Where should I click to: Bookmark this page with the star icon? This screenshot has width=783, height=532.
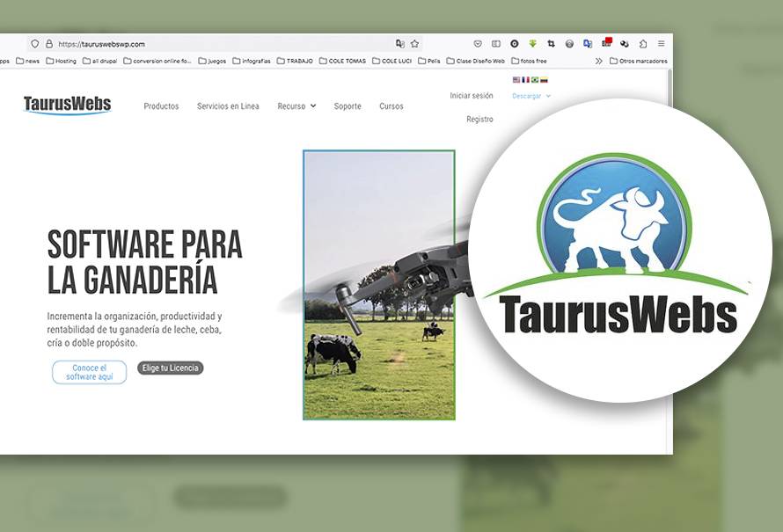(x=414, y=44)
